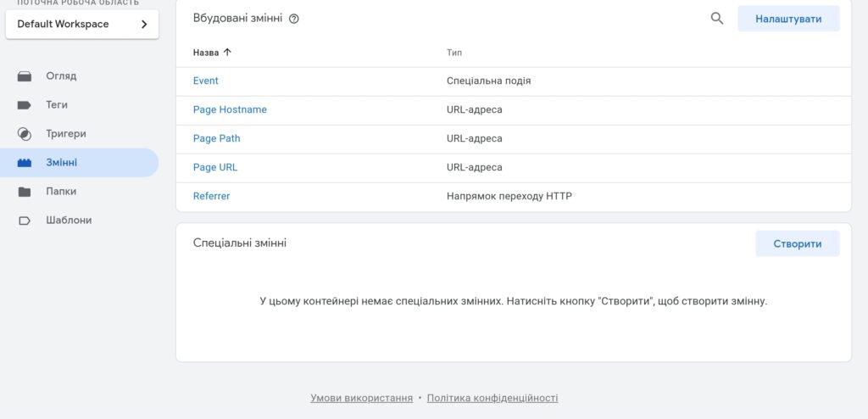Go to Тригери in sidebar
Image resolution: width=868 pixels, height=419 pixels.
tap(65, 134)
